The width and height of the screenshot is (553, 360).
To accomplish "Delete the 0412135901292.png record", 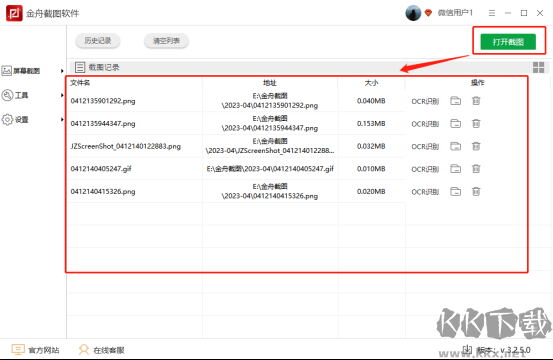I will tap(476, 101).
